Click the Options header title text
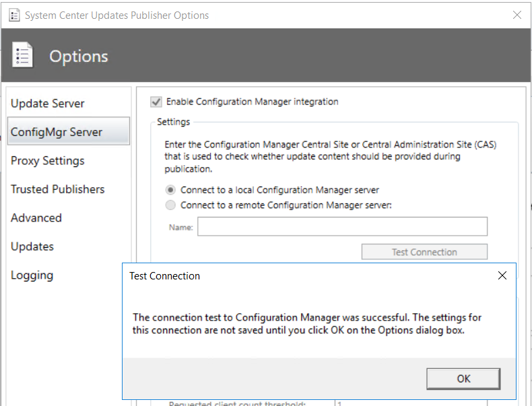532x406 pixels. [x=79, y=56]
